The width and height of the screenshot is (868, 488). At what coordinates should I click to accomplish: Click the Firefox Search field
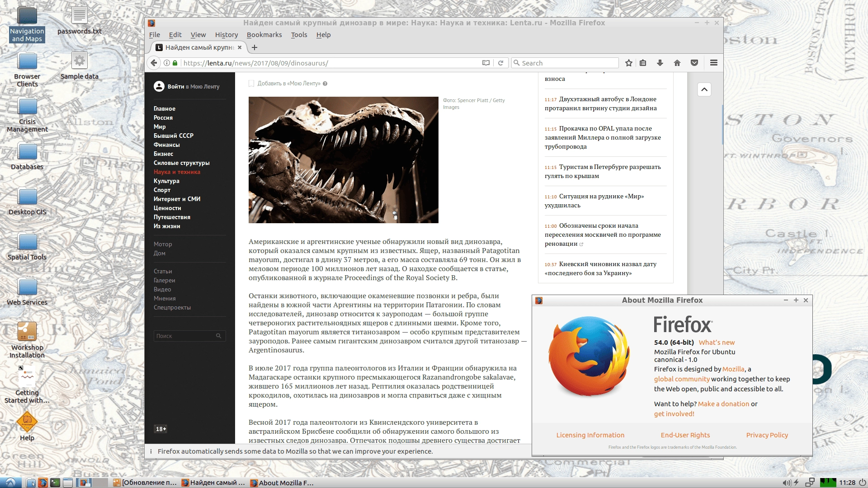[565, 63]
